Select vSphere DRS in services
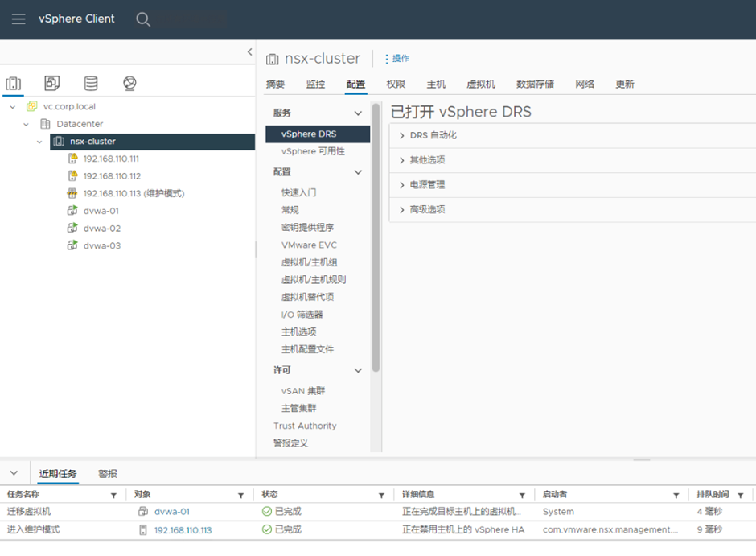The width and height of the screenshot is (756, 556). click(318, 134)
